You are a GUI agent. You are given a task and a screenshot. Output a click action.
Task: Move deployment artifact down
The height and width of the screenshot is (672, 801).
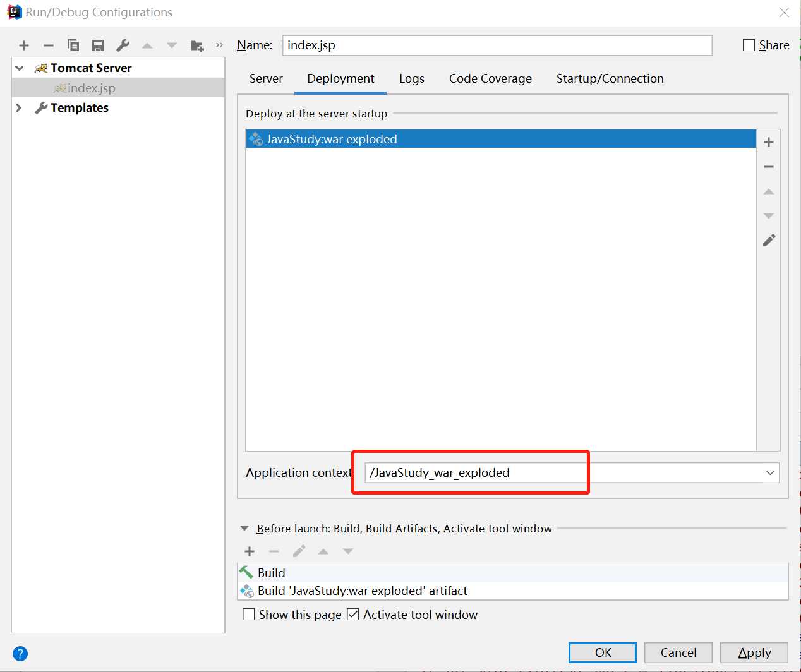[x=769, y=216]
